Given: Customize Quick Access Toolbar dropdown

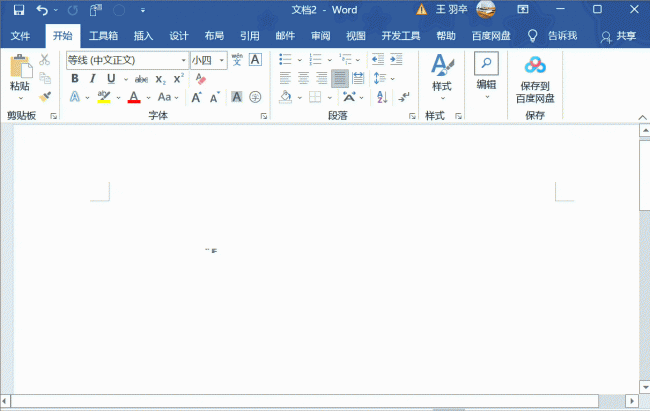Looking at the screenshot, I should [x=143, y=10].
